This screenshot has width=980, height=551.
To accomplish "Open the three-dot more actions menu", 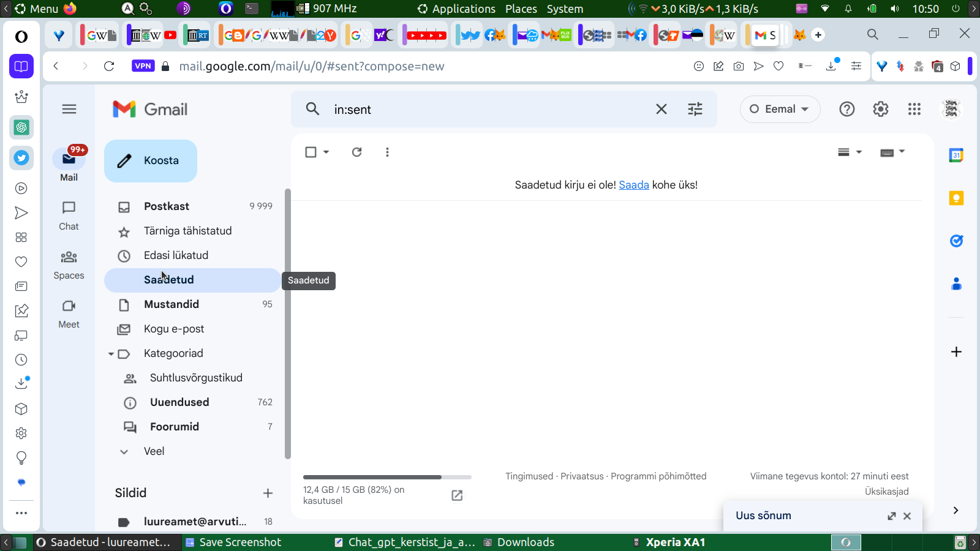I will coord(387,152).
